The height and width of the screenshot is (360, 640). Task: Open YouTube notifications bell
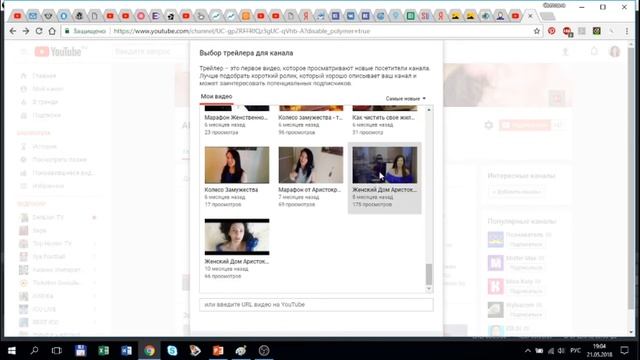click(594, 51)
